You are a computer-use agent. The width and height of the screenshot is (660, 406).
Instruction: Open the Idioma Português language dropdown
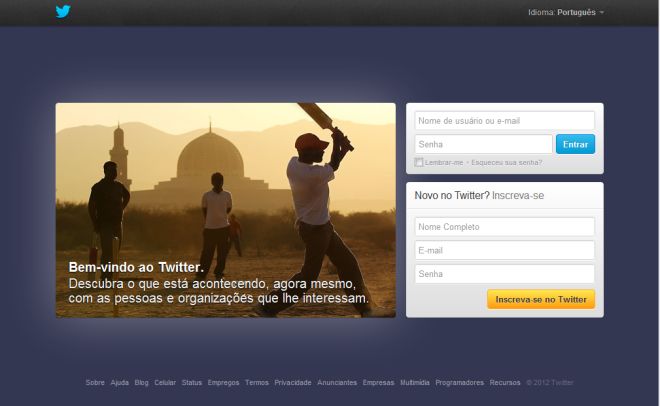[x=566, y=13]
